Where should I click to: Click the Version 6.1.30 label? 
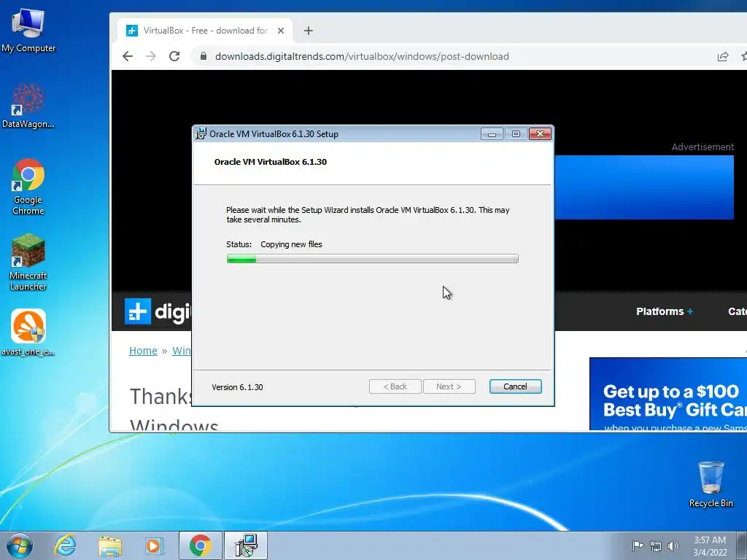point(237,387)
